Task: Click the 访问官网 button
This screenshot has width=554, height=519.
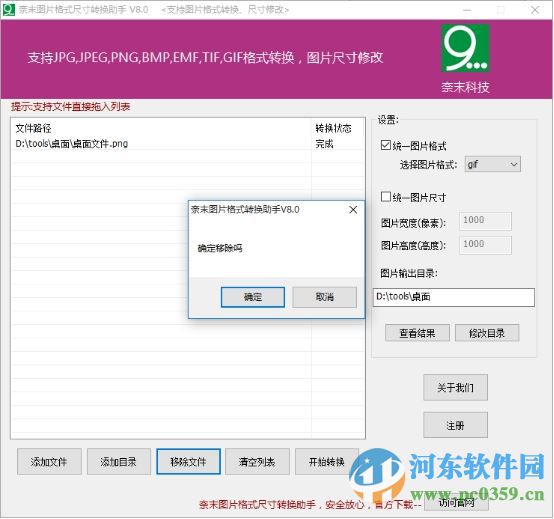Action: coord(456,502)
